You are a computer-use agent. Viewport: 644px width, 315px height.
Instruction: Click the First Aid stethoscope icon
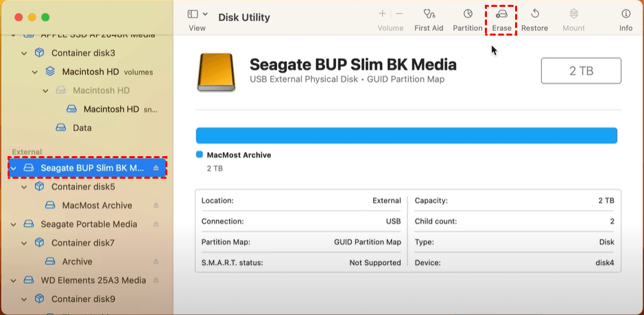(429, 14)
